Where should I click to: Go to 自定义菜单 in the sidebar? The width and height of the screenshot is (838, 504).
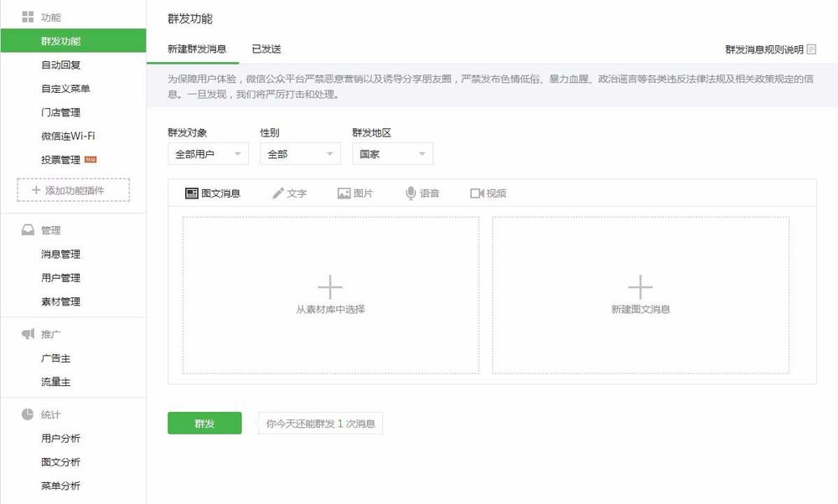pos(65,89)
